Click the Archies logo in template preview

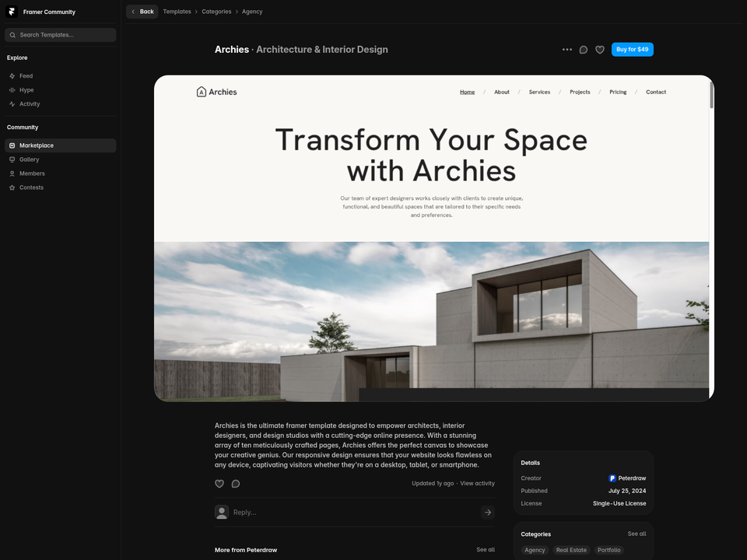(217, 92)
